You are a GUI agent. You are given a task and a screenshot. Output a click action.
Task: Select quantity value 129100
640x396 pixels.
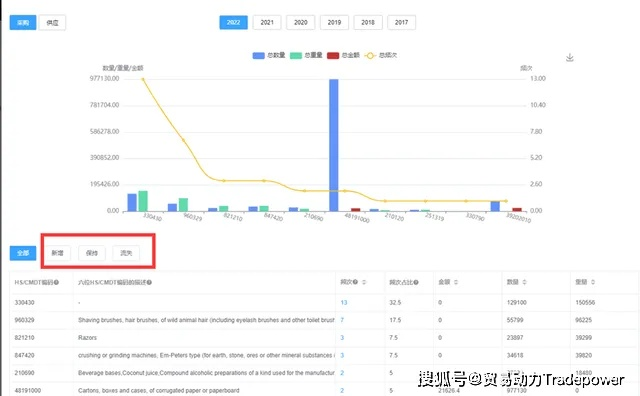coord(517,303)
